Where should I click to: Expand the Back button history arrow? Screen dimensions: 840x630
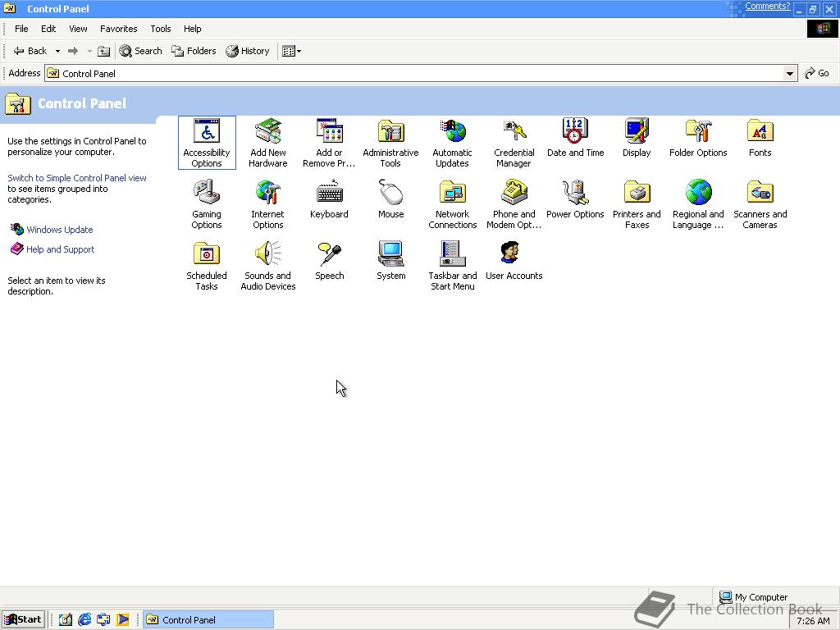(57, 51)
